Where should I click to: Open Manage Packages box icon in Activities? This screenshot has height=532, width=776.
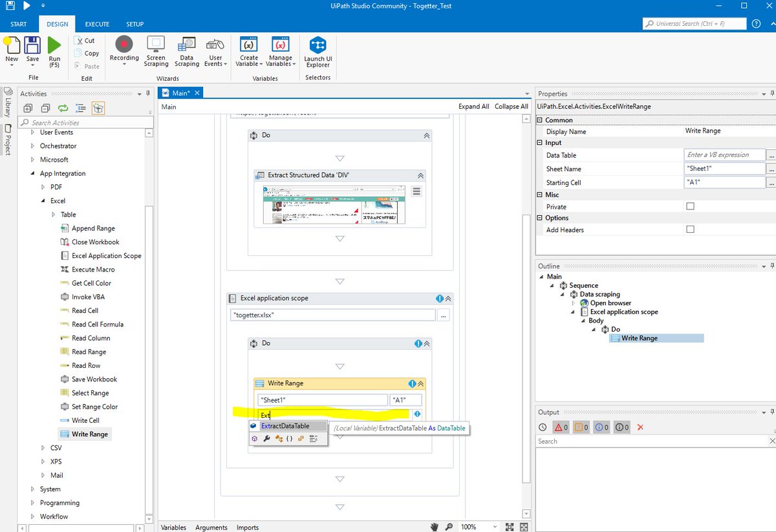tap(98, 108)
